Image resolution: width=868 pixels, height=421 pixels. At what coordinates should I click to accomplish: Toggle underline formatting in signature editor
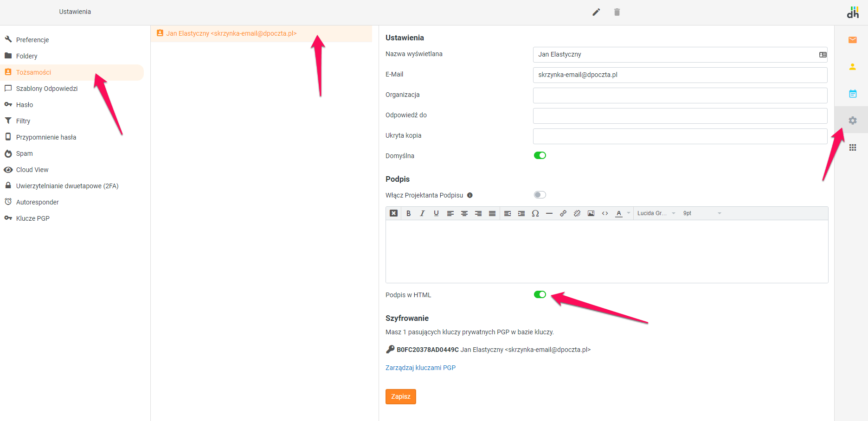[x=436, y=213]
